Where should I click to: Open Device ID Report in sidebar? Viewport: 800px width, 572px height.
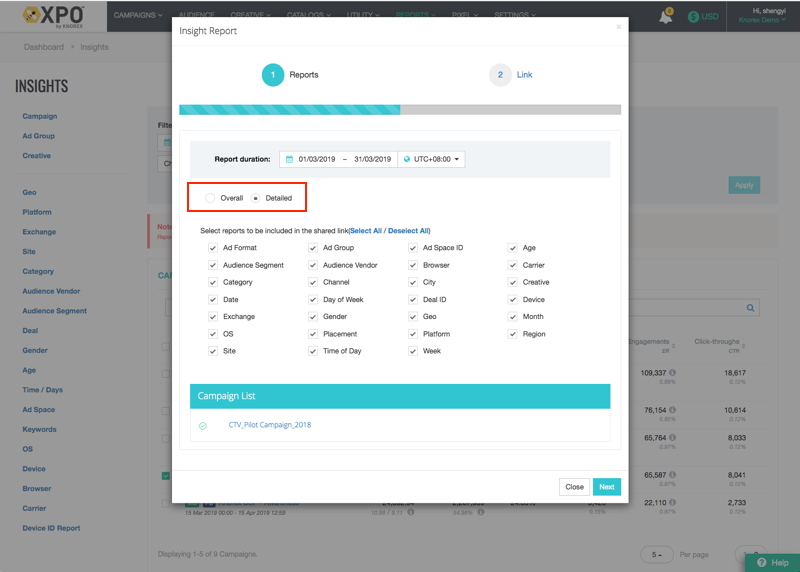51,528
